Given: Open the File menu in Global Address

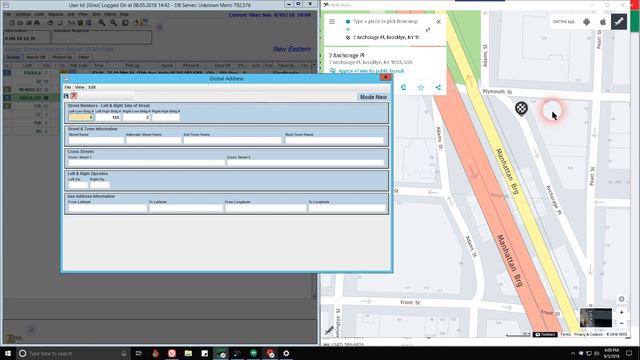Looking at the screenshot, I should click(x=68, y=87).
